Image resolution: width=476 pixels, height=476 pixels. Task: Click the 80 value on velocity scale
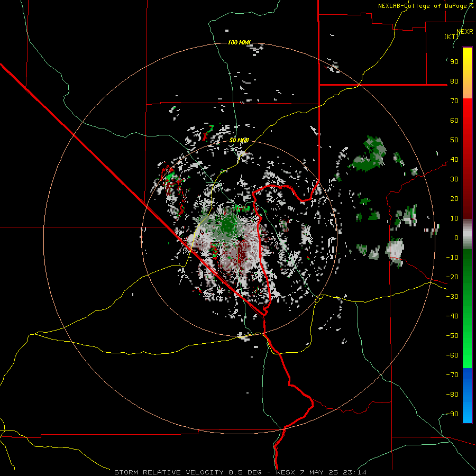point(454,81)
